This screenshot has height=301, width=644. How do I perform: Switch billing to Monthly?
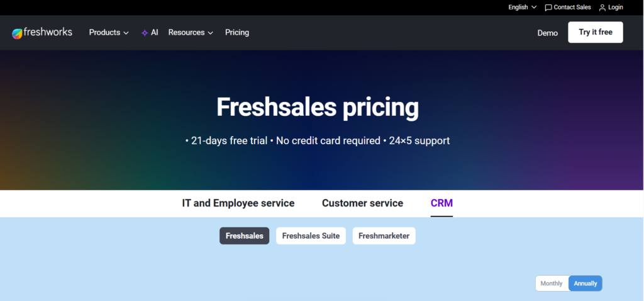(x=552, y=283)
